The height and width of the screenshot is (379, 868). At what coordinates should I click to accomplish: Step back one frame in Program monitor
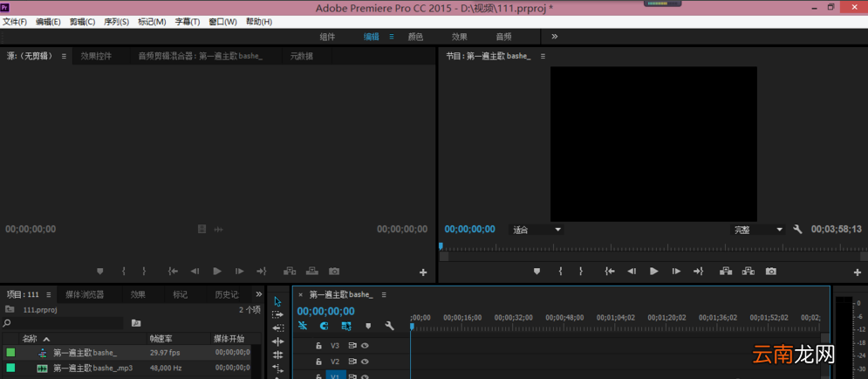[632, 271]
